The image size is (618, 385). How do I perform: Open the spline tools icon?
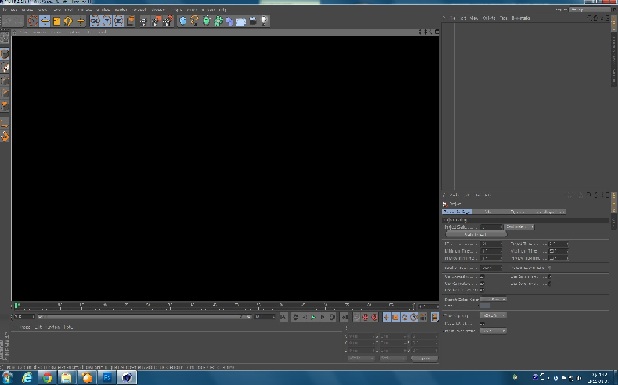194,21
